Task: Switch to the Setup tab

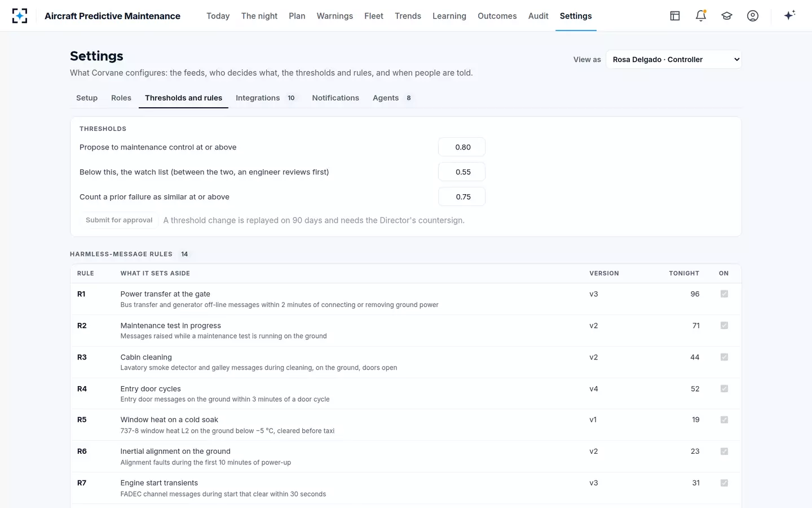Action: tap(87, 98)
